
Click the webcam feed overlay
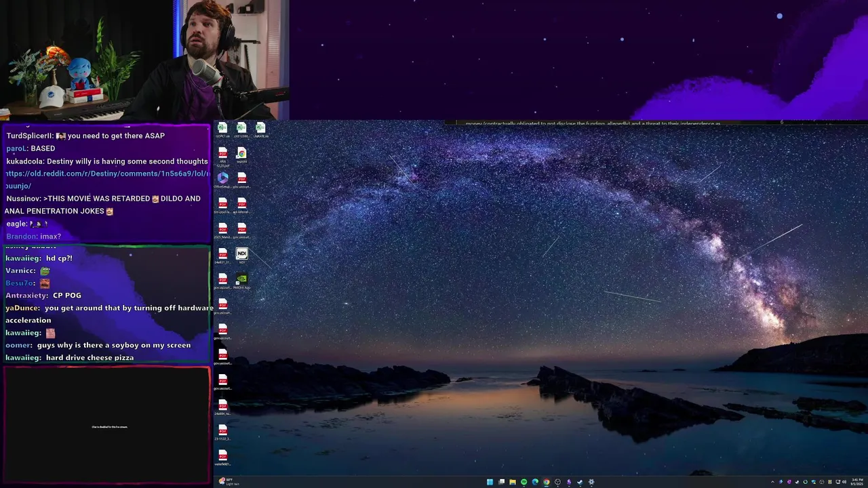click(144, 60)
